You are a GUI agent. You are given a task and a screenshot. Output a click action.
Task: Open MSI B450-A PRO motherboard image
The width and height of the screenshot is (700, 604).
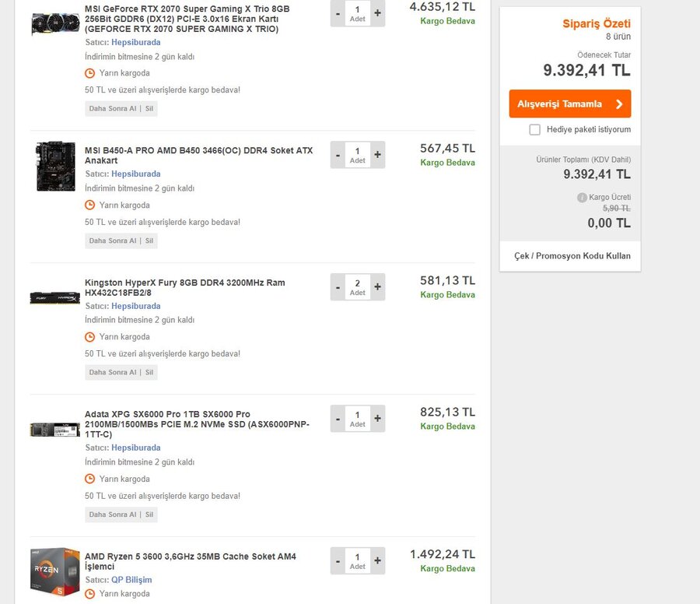(55, 167)
